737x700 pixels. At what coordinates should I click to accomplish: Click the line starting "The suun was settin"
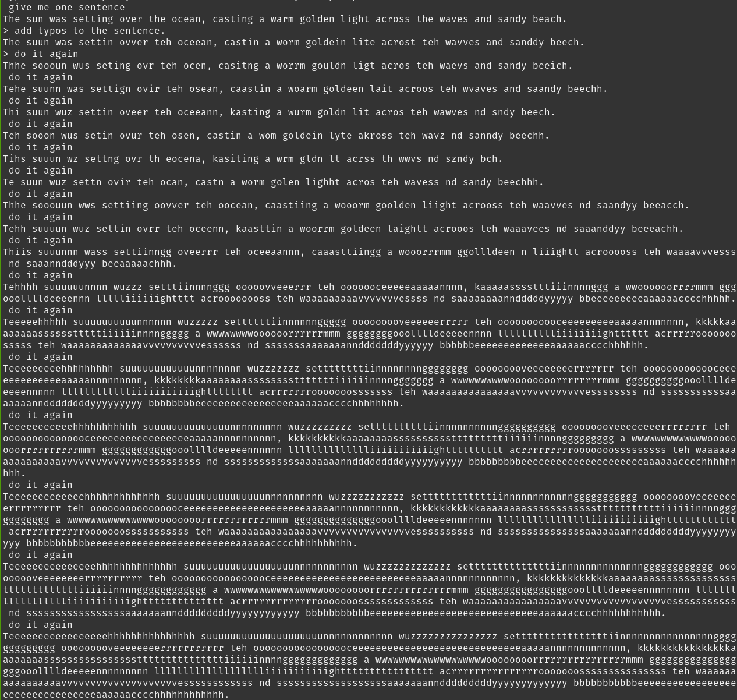coord(294,43)
